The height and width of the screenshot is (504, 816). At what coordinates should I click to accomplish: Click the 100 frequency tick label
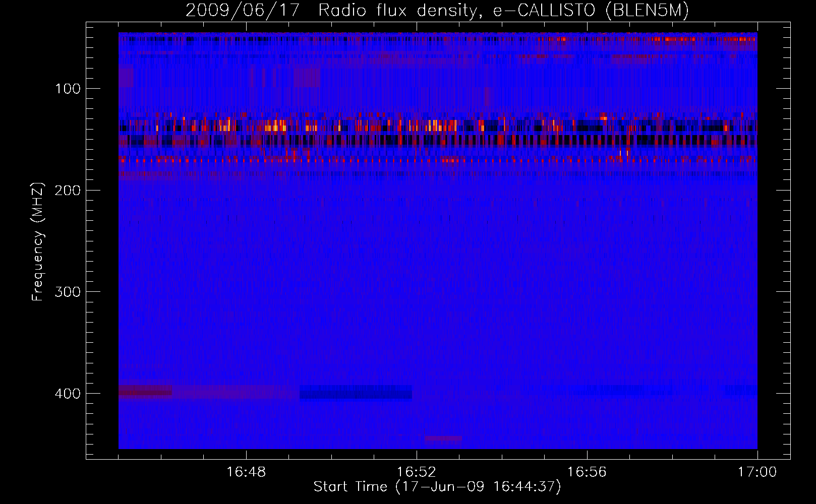tap(68, 89)
